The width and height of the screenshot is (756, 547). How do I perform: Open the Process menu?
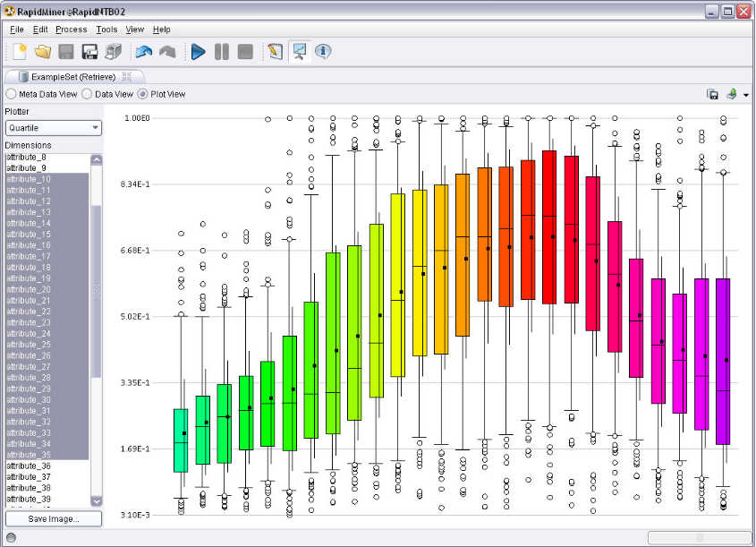(71, 29)
